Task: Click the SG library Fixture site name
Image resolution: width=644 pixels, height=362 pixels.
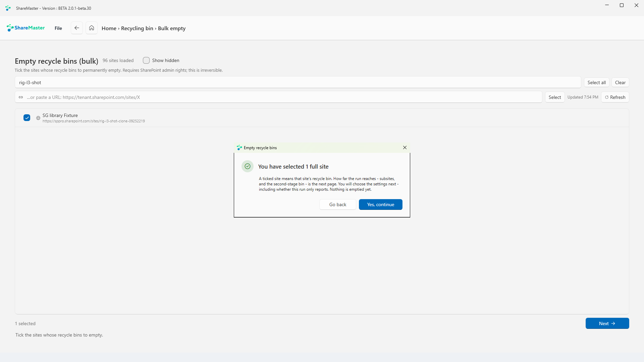Action: [60, 115]
